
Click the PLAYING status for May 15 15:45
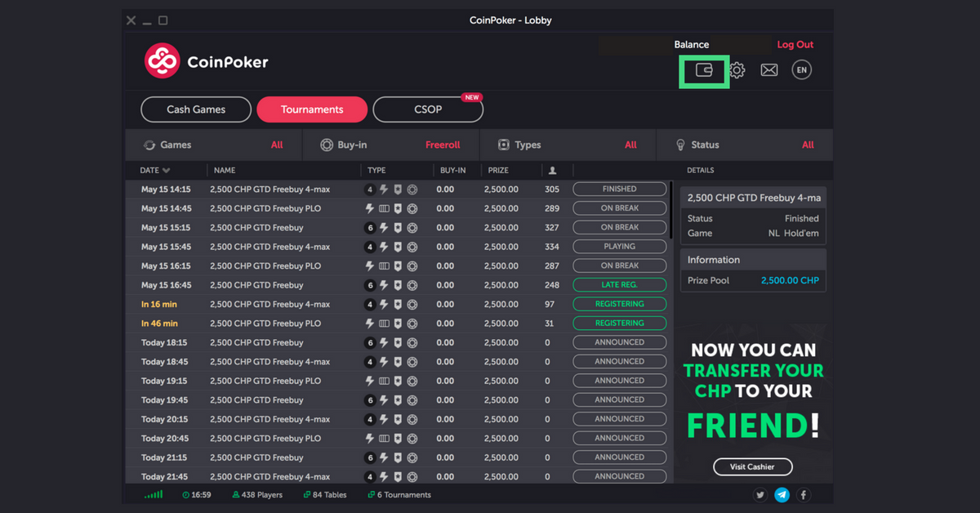(x=620, y=247)
